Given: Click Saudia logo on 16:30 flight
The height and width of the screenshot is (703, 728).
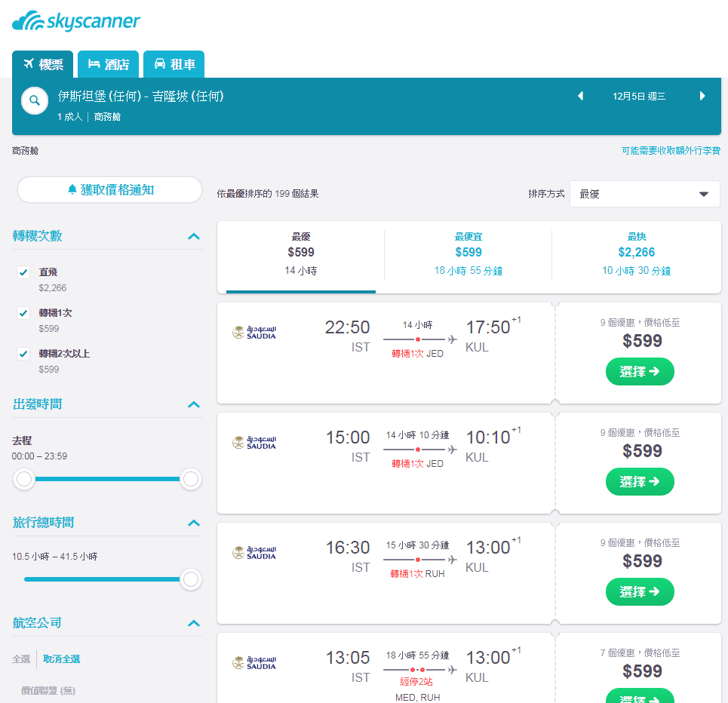Looking at the screenshot, I should click(254, 553).
